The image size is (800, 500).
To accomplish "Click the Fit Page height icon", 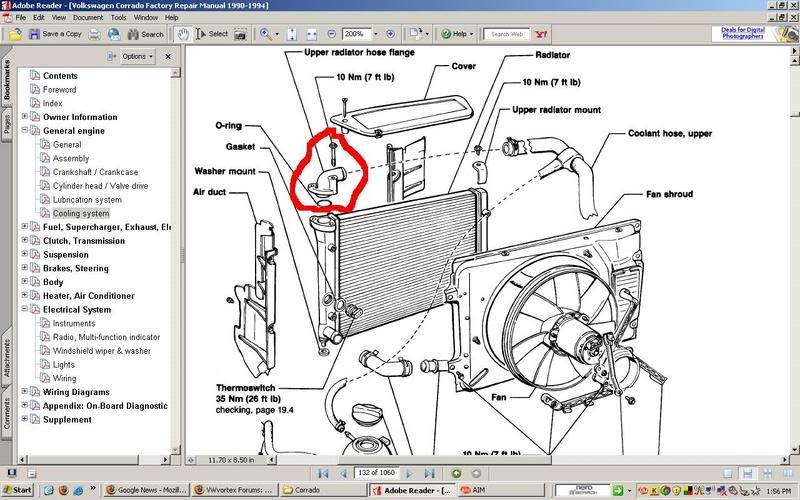I will point(292,34).
